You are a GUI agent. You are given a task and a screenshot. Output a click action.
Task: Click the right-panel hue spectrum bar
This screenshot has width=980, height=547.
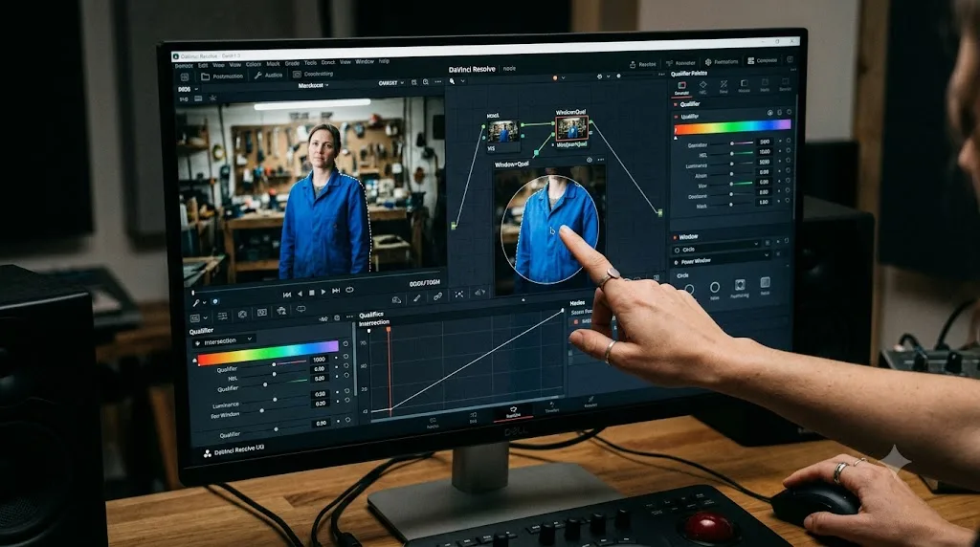pos(732,127)
